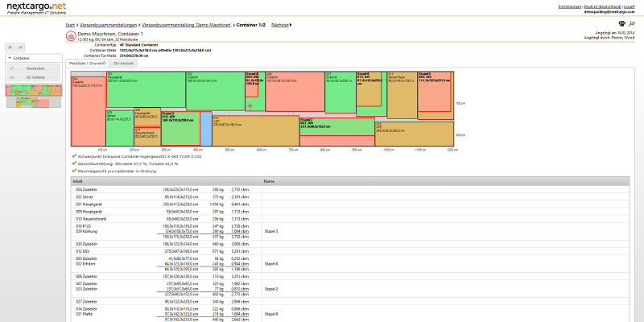Click 'Stapel 8' in Name column
This screenshot has height=322, width=644.
(x=271, y=264)
